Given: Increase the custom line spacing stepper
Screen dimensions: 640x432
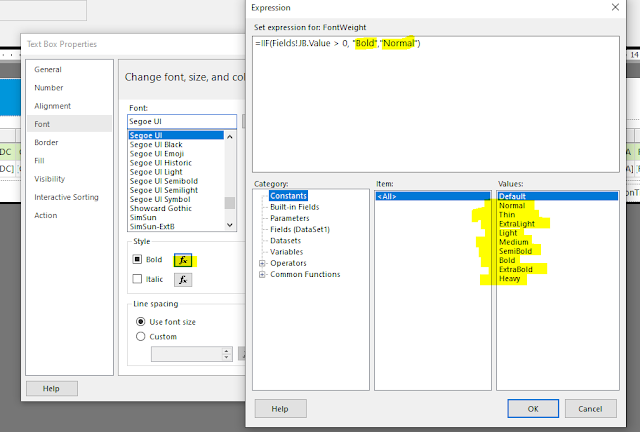Looking at the screenshot, I should click(x=227, y=351).
